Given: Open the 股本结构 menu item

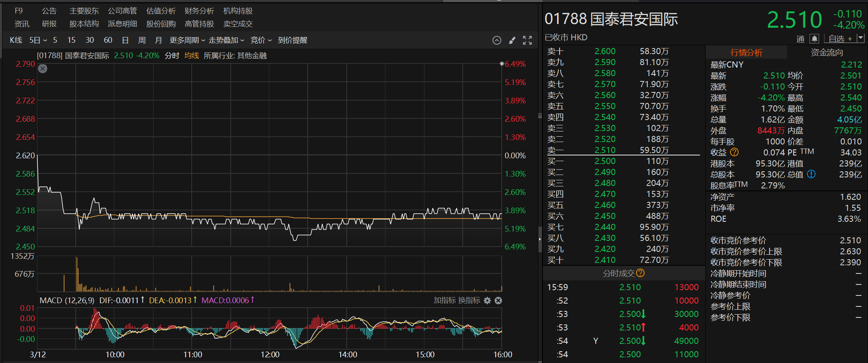Looking at the screenshot, I should (x=84, y=24).
